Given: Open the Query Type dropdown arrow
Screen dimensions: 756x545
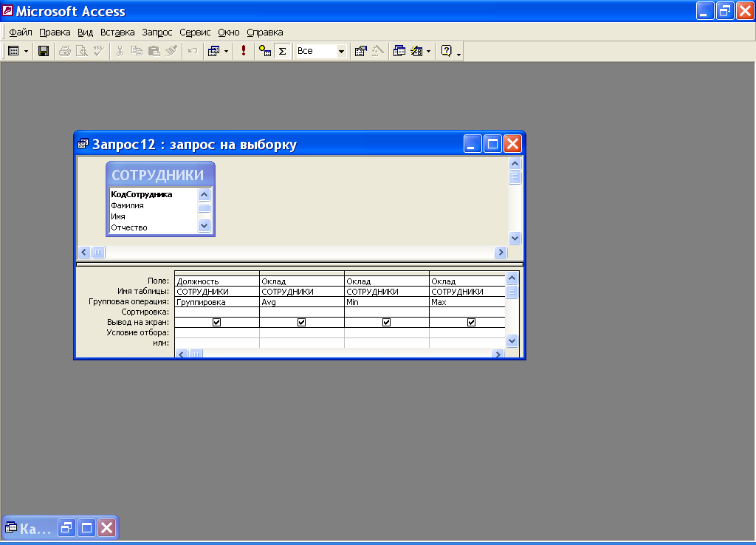Looking at the screenshot, I should click(x=226, y=51).
